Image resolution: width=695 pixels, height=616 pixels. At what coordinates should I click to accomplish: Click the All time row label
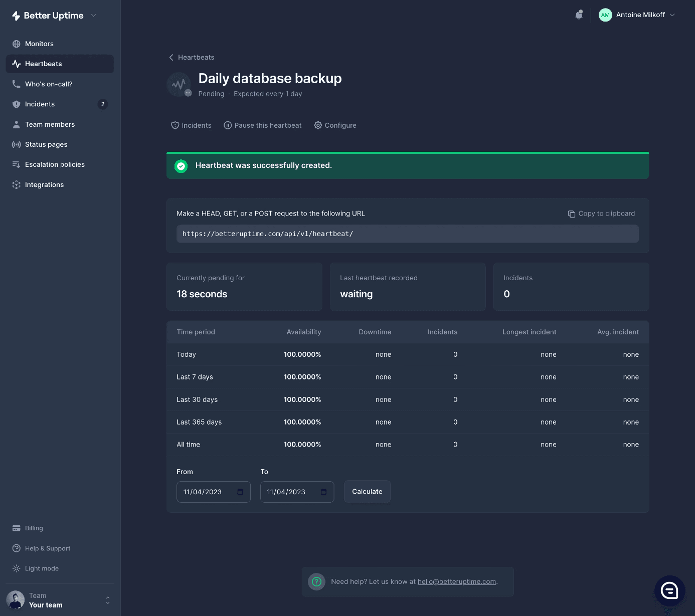point(188,445)
